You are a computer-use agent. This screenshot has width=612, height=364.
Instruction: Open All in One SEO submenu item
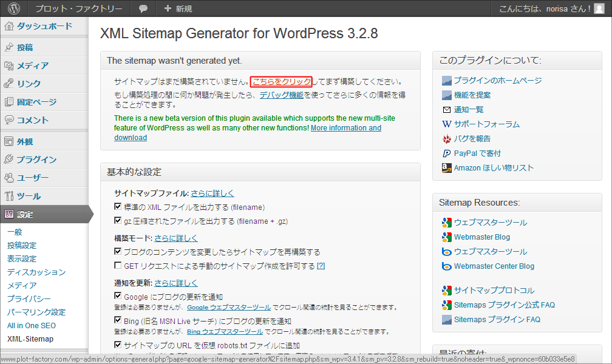point(31,325)
